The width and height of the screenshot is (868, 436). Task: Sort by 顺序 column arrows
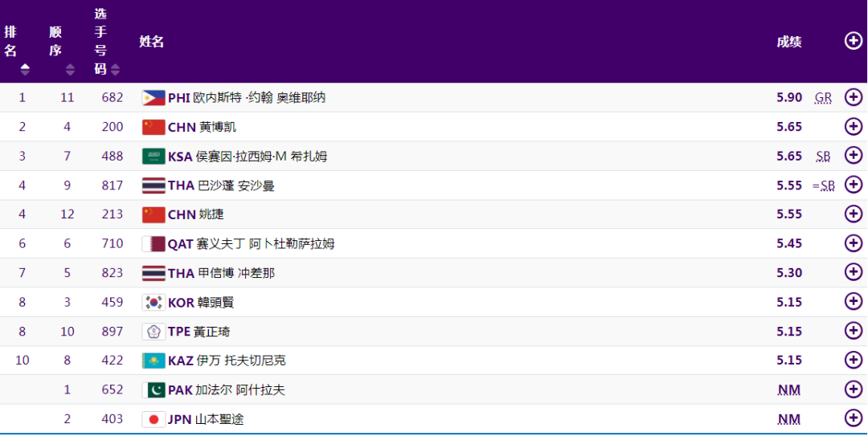70,70
